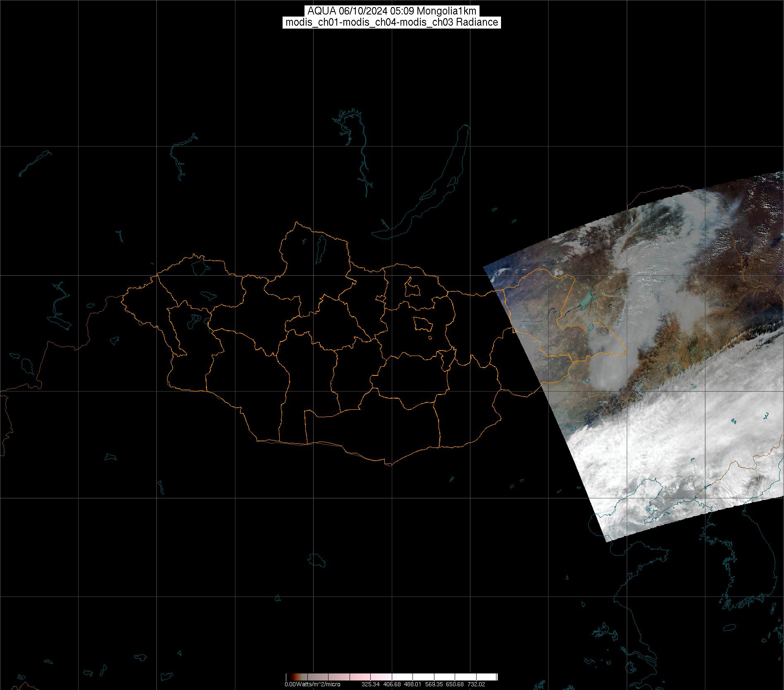Click the 488.01 label on the legend
The image size is (784, 690).
coord(413,684)
